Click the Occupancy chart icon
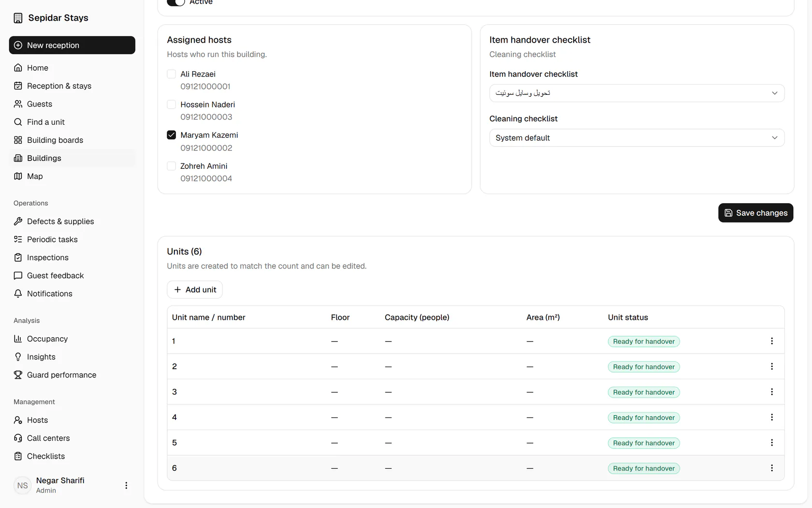Image resolution: width=812 pixels, height=508 pixels. pyautogui.click(x=18, y=339)
